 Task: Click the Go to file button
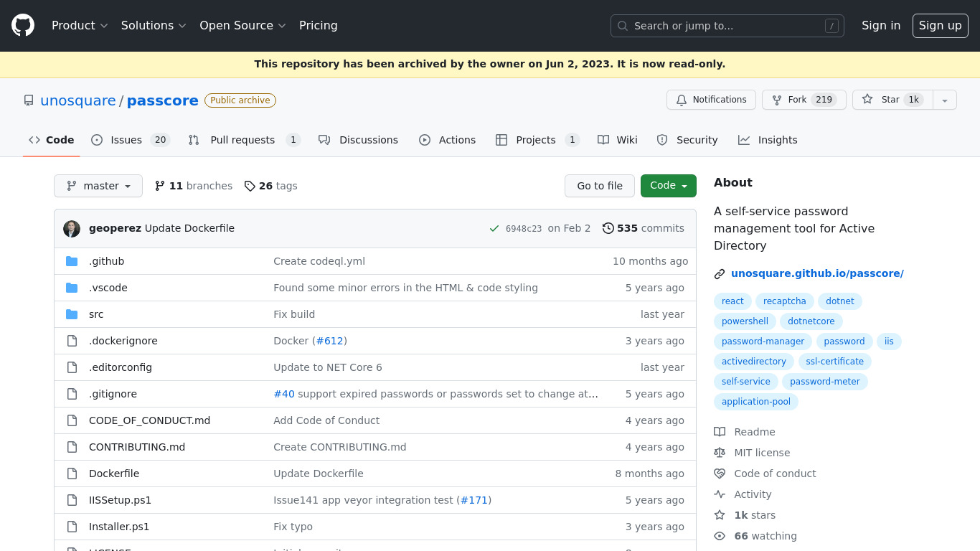point(600,186)
